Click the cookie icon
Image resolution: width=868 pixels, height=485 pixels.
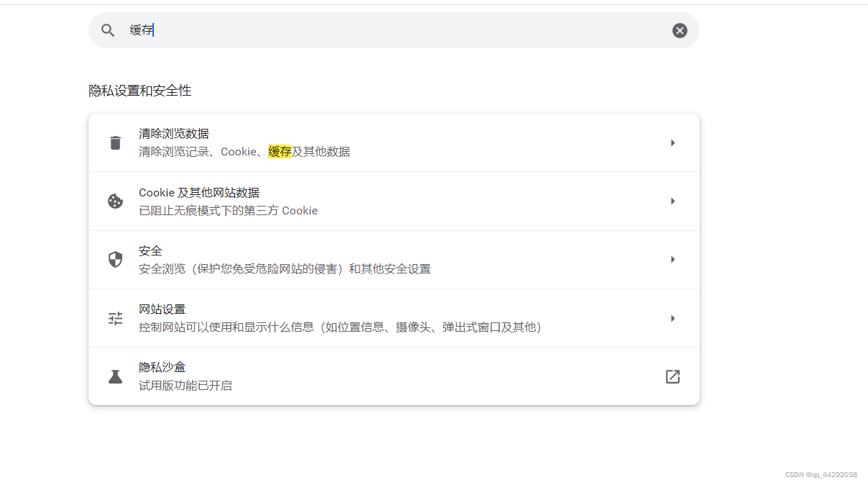(115, 201)
